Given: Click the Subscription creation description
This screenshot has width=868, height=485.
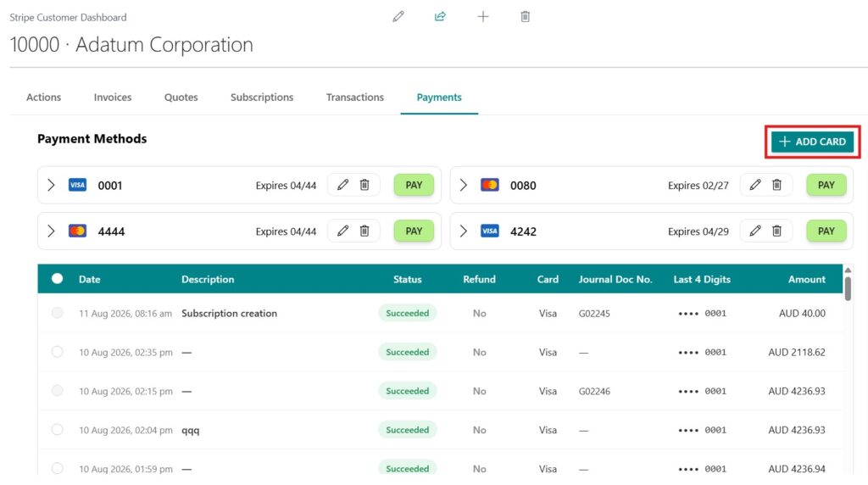Looking at the screenshot, I should [229, 314].
